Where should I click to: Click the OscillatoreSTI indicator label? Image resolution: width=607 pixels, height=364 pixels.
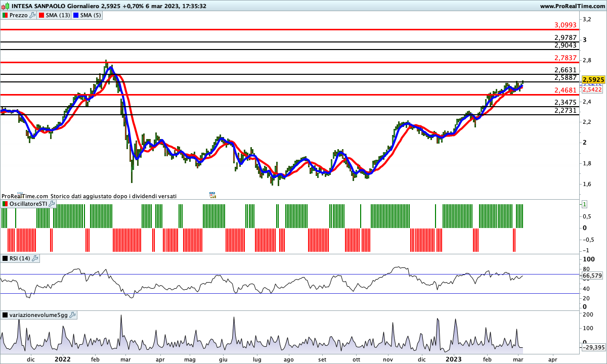28,203
